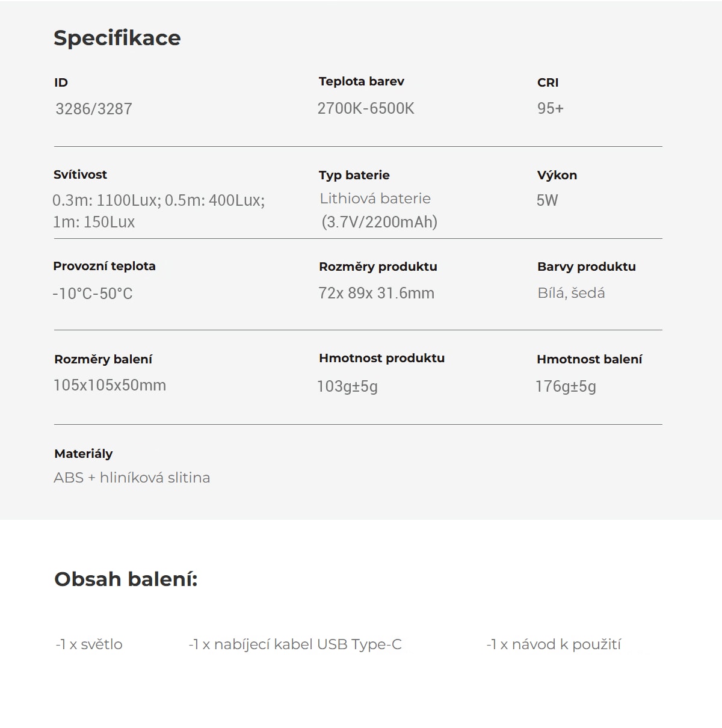Select the -10°C-50°C operating temperature

pyautogui.click(x=93, y=294)
